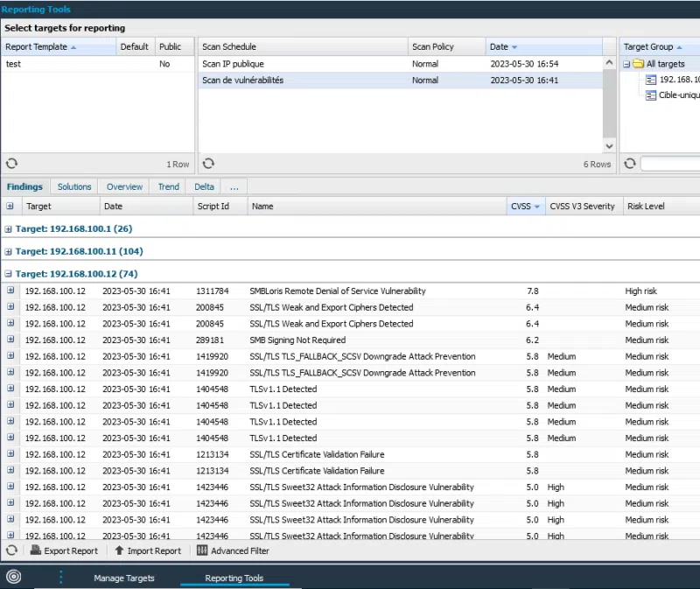Collapse the All targets tree folder

[626, 64]
